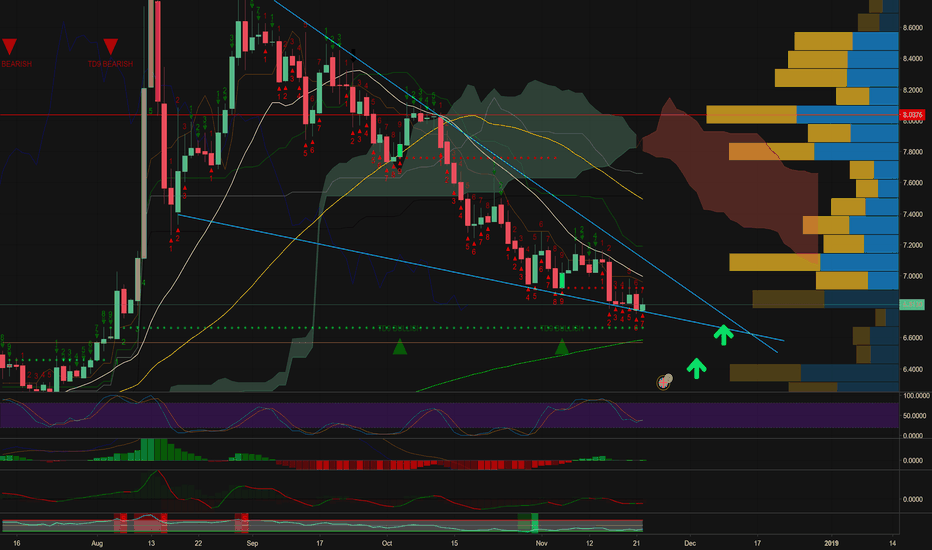Open the flag event icon on chart

[x=664, y=382]
